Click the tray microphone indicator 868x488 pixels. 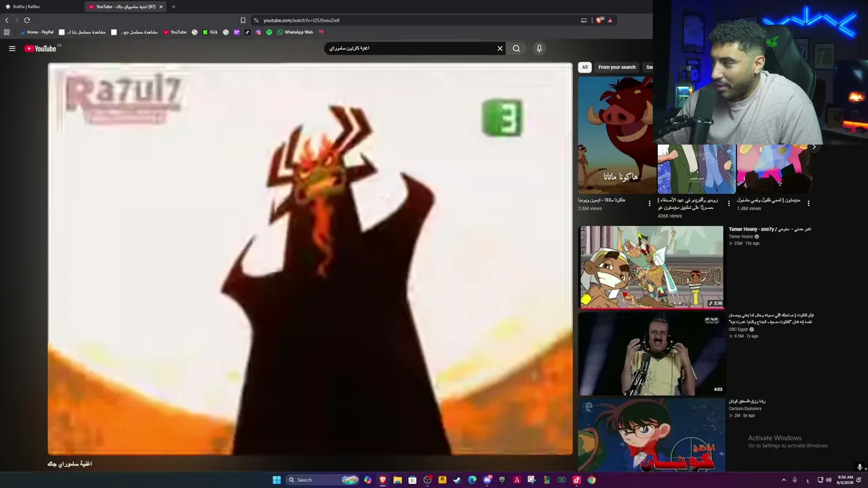tap(795, 480)
